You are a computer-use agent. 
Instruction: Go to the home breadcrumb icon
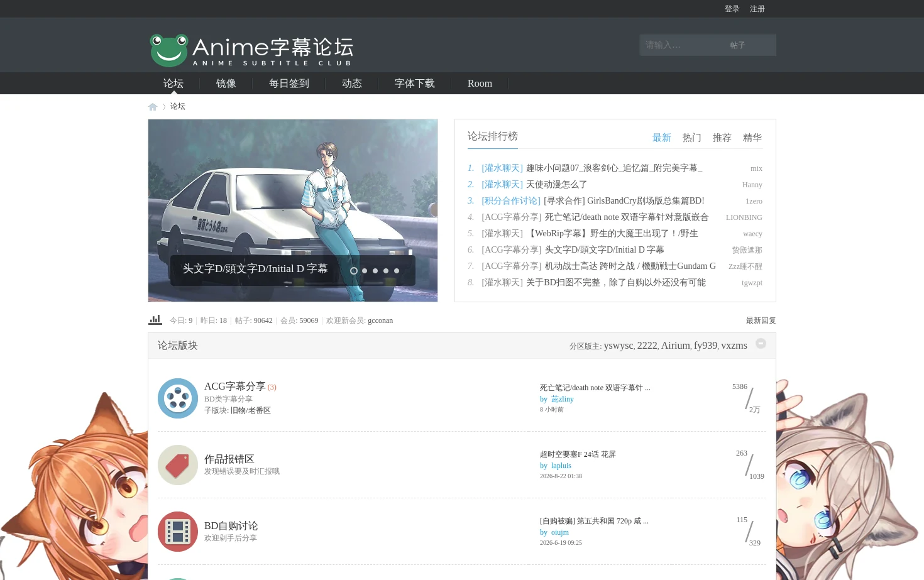click(x=153, y=107)
